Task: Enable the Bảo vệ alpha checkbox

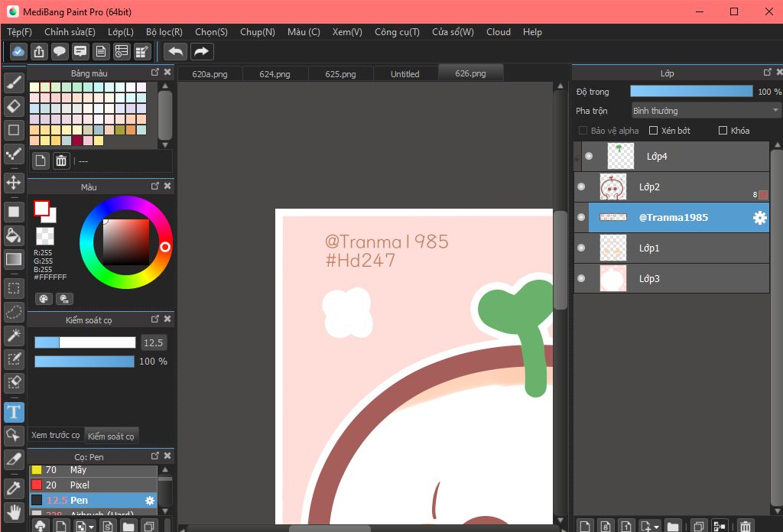Action: point(583,130)
